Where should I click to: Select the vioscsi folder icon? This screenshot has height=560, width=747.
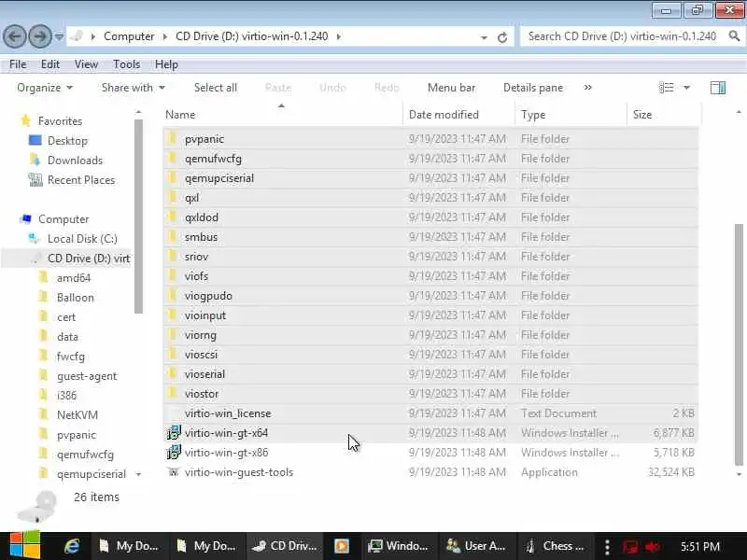173,354
